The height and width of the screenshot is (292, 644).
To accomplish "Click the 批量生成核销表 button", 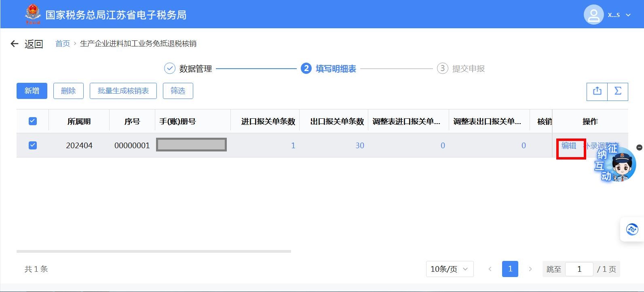I will (123, 91).
